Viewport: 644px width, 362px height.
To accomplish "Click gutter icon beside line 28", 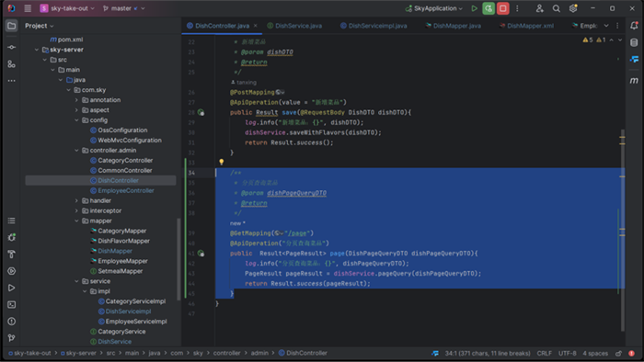I will click(201, 112).
